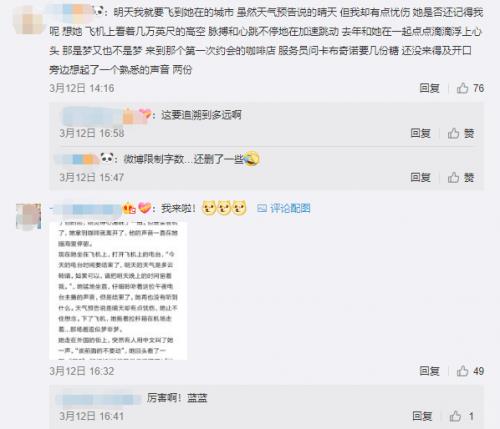Reply to the 15:47 comment

[420, 177]
